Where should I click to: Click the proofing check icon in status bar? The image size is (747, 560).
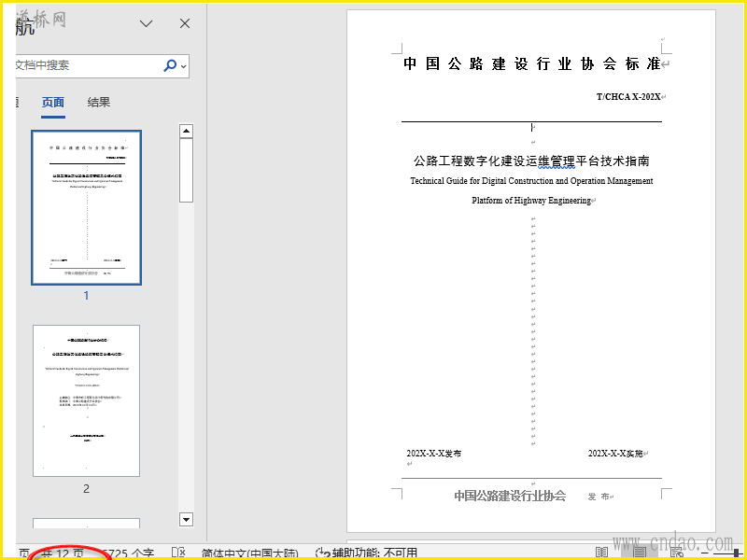178,553
